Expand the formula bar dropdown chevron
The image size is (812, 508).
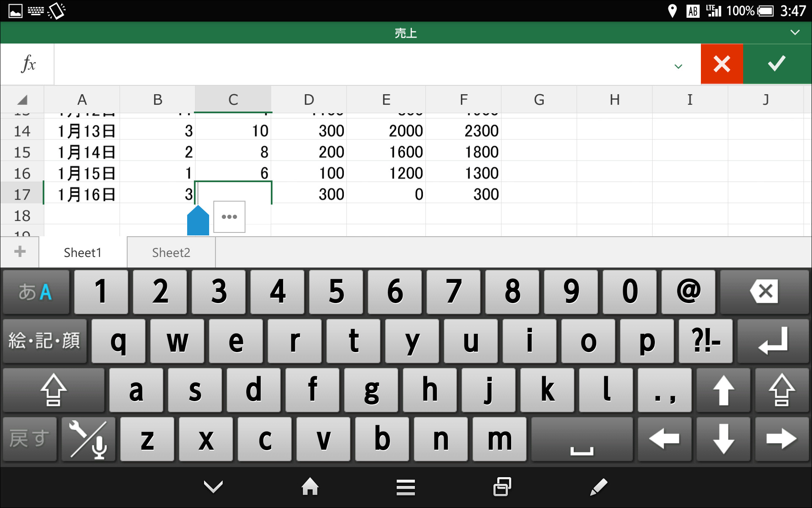tap(678, 66)
